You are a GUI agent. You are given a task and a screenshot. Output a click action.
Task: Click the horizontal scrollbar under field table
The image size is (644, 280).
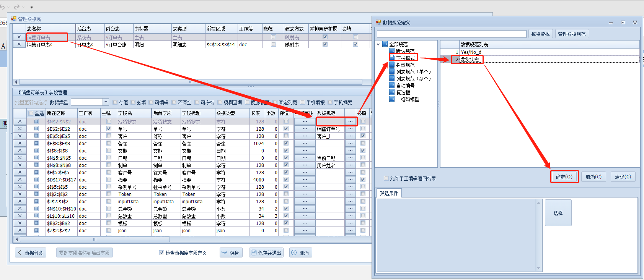(95, 240)
